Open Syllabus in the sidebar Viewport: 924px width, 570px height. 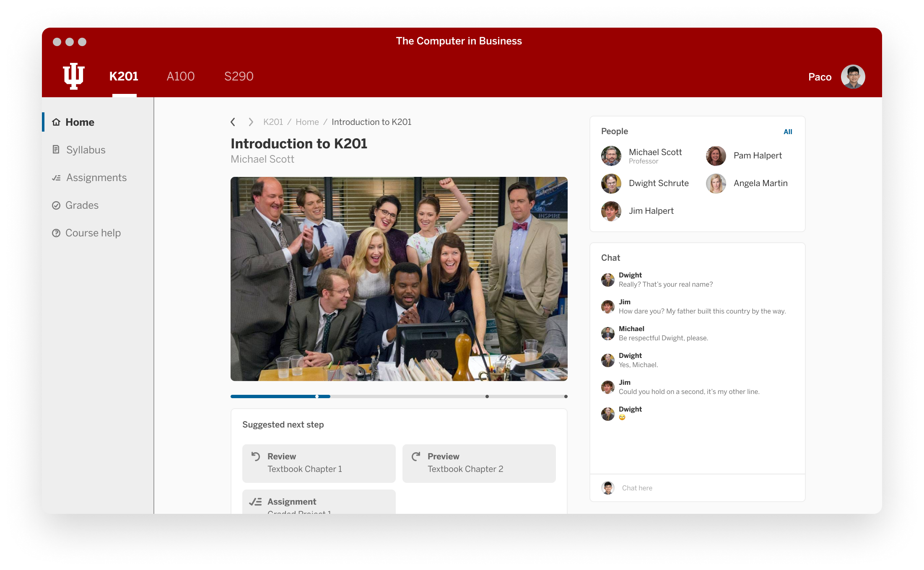pos(98,150)
